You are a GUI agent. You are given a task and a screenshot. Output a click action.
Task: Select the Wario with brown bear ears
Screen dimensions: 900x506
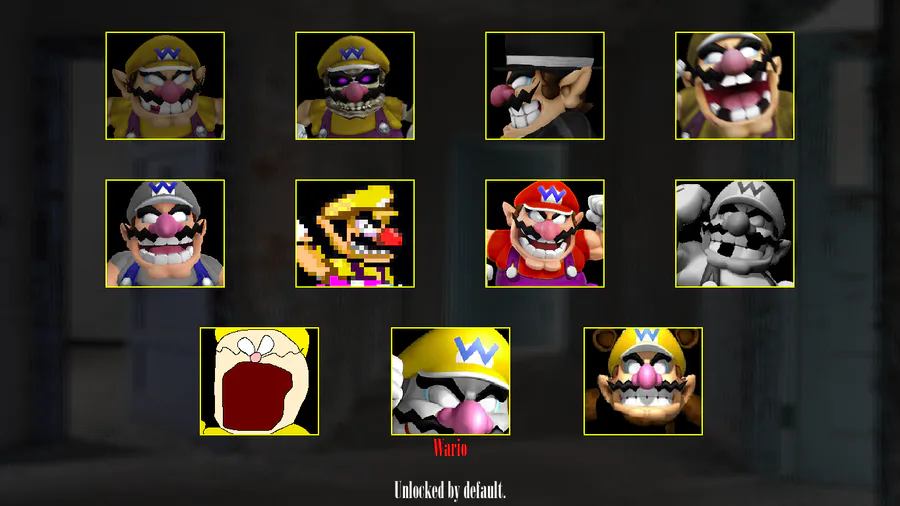pyautogui.click(x=643, y=382)
